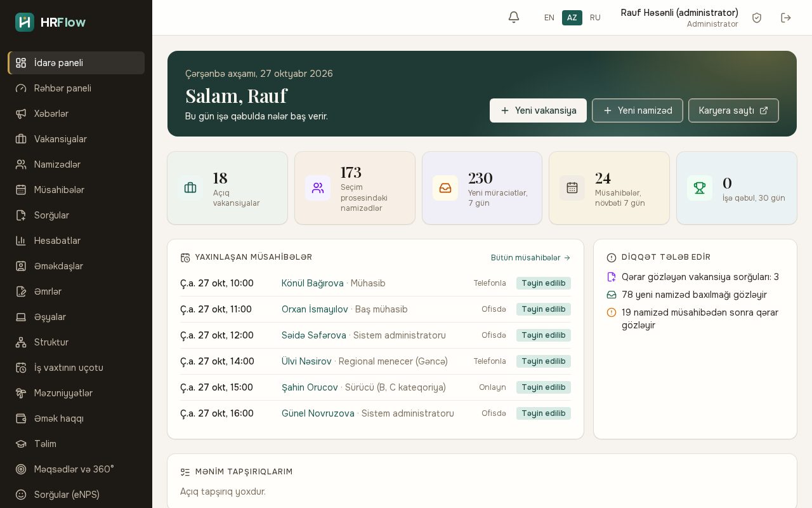Open notifications bell icon

[514, 18]
